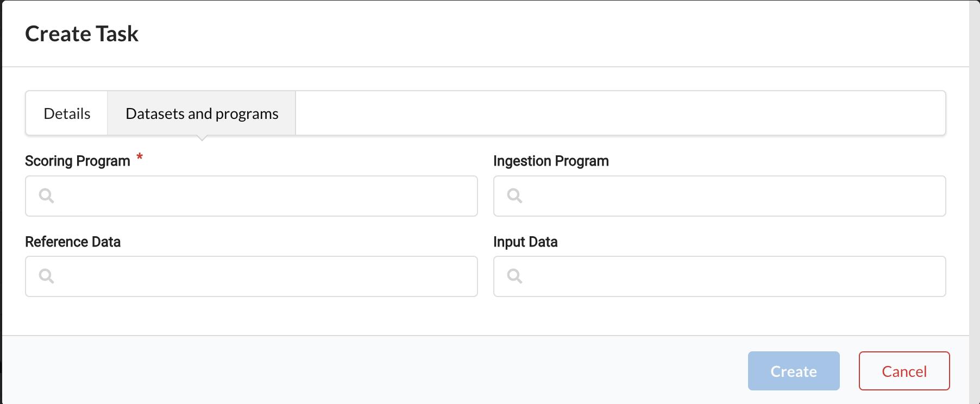Viewport: 980px width, 404px height.
Task: Select the Datasets and programs tab
Action: pos(202,113)
